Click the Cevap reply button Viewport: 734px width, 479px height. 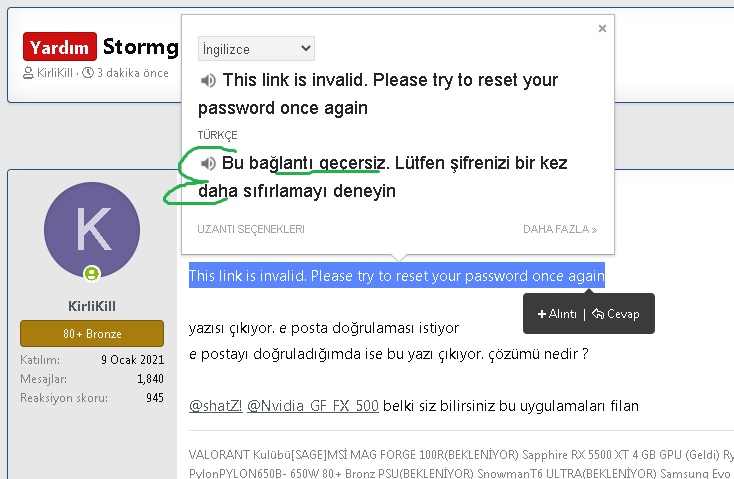[616, 314]
